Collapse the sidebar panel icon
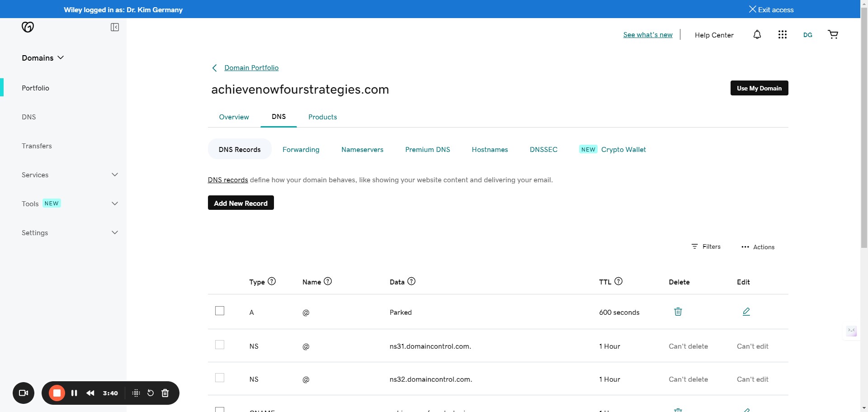The image size is (868, 412). pyautogui.click(x=115, y=28)
